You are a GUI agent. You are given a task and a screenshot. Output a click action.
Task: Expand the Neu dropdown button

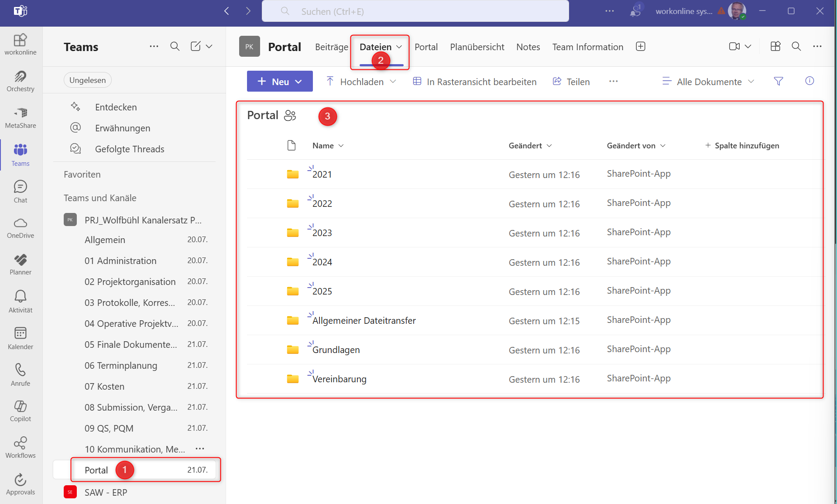click(280, 82)
